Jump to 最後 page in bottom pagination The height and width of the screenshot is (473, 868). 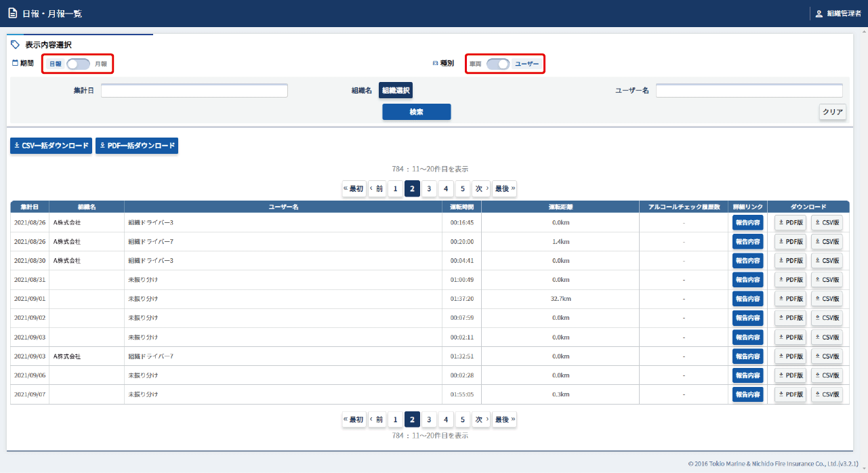tap(504, 420)
